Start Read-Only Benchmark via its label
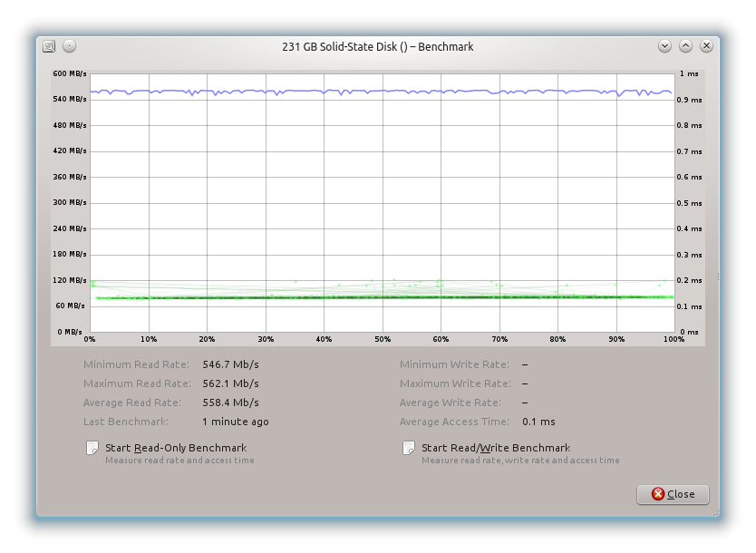Viewport: 756px width, 553px height. (x=176, y=448)
